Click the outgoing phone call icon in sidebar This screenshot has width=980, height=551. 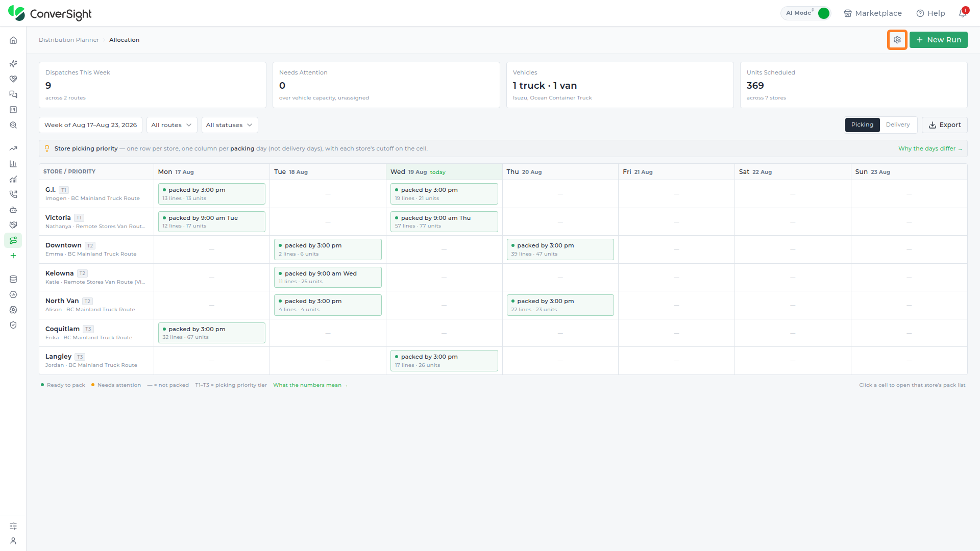point(13,194)
